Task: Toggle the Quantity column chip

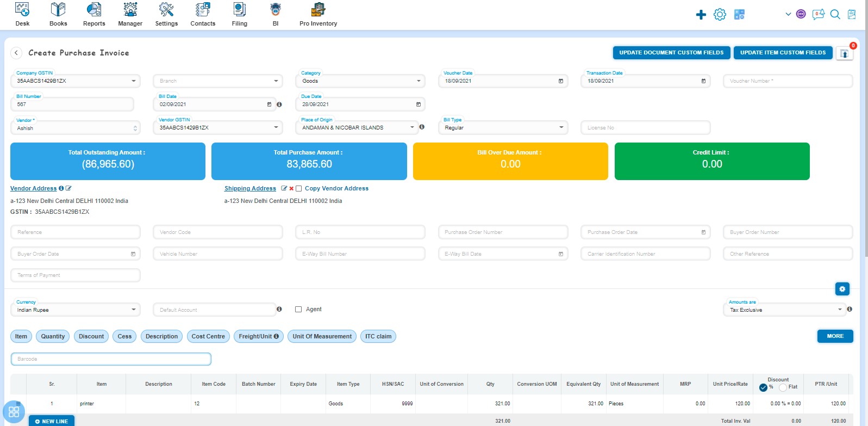Action: click(x=53, y=336)
